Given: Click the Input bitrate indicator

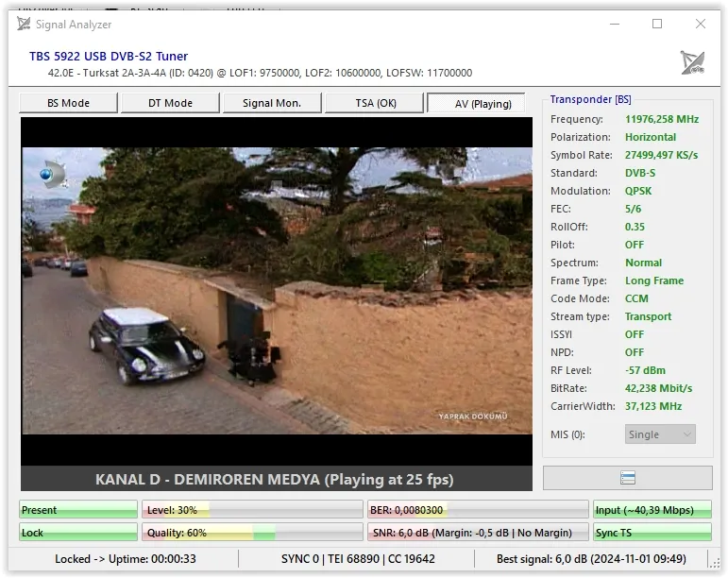Looking at the screenshot, I should [652, 510].
